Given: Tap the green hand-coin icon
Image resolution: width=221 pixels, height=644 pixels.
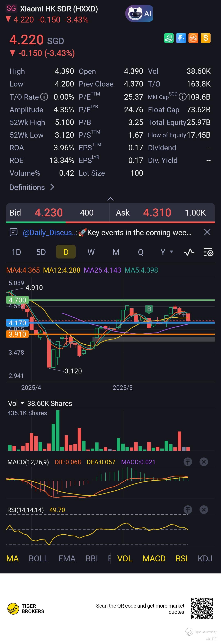Looking at the screenshot, I should pos(169,38).
